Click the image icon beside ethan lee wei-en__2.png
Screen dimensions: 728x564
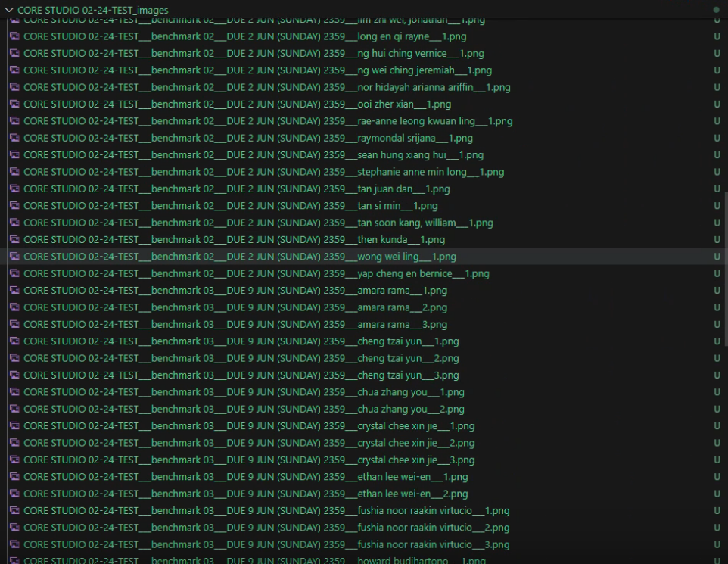click(x=14, y=494)
